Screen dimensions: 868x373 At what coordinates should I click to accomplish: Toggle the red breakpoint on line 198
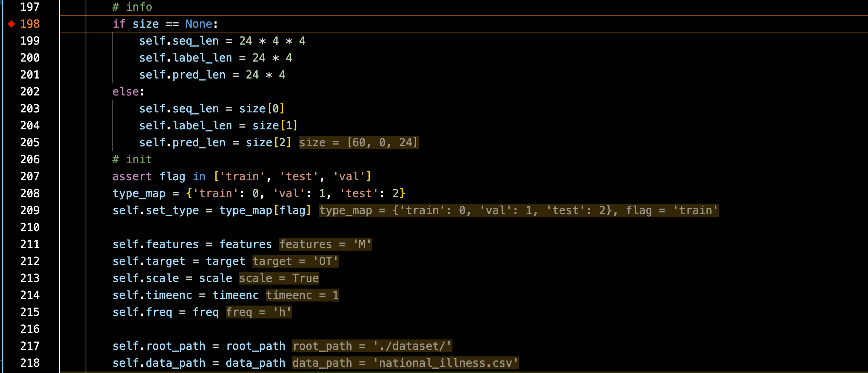[x=11, y=24]
